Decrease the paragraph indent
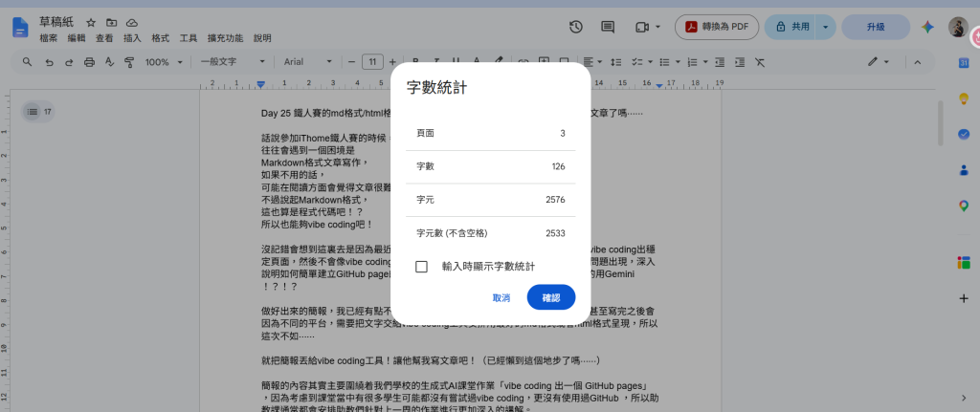This screenshot has width=980, height=412. 720,62
